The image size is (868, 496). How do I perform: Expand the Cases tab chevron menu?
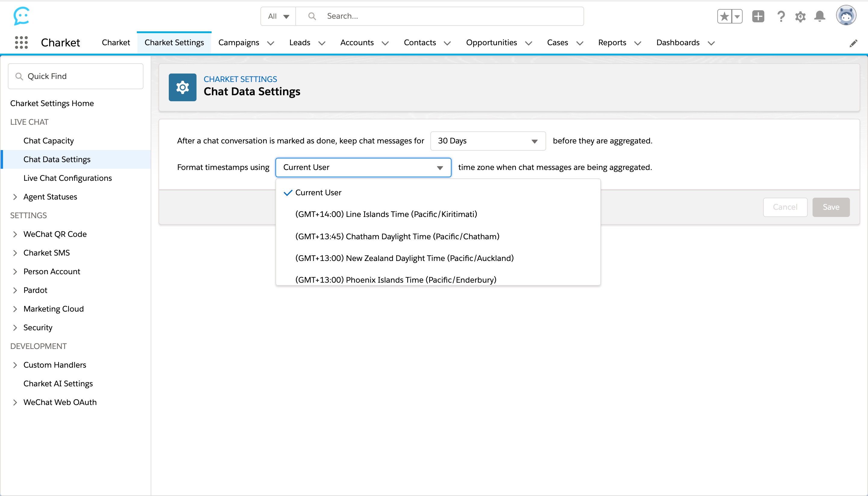tap(580, 43)
